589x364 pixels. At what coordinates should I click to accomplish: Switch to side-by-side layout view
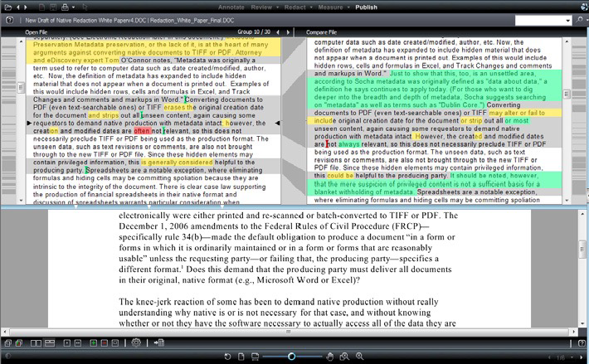tap(36, 342)
